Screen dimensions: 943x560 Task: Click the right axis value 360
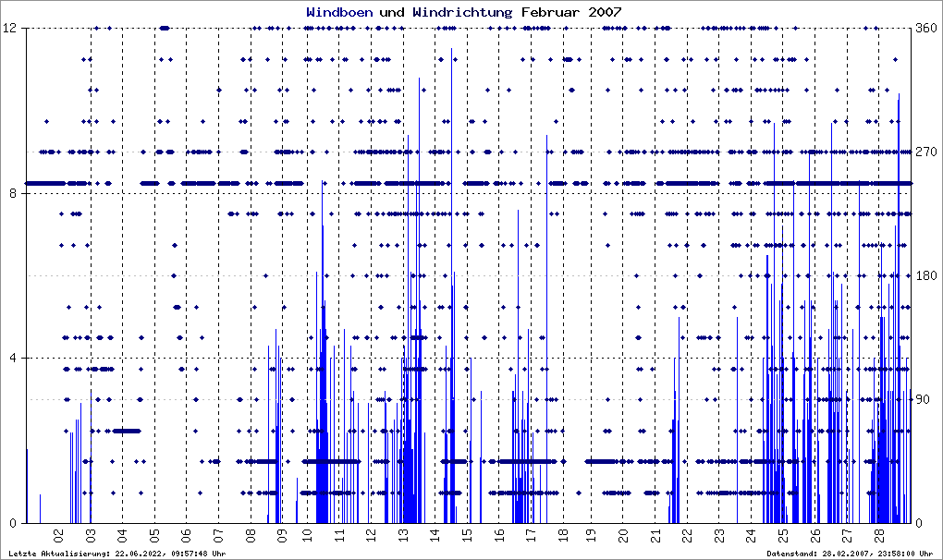click(x=926, y=29)
